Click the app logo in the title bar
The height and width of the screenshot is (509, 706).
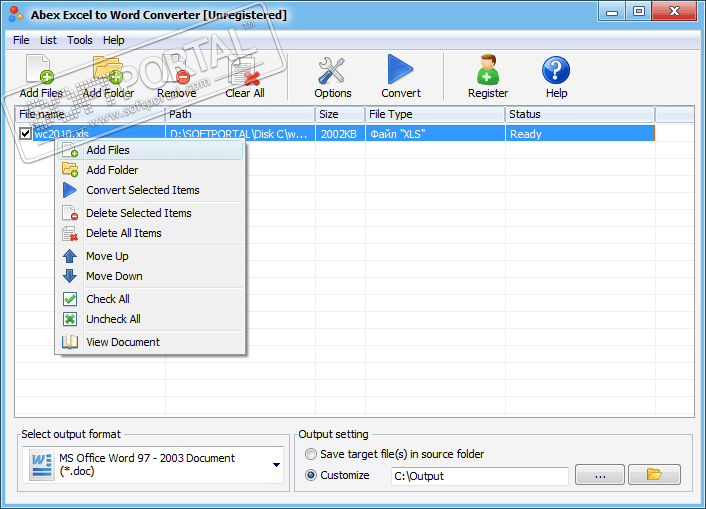(x=15, y=14)
